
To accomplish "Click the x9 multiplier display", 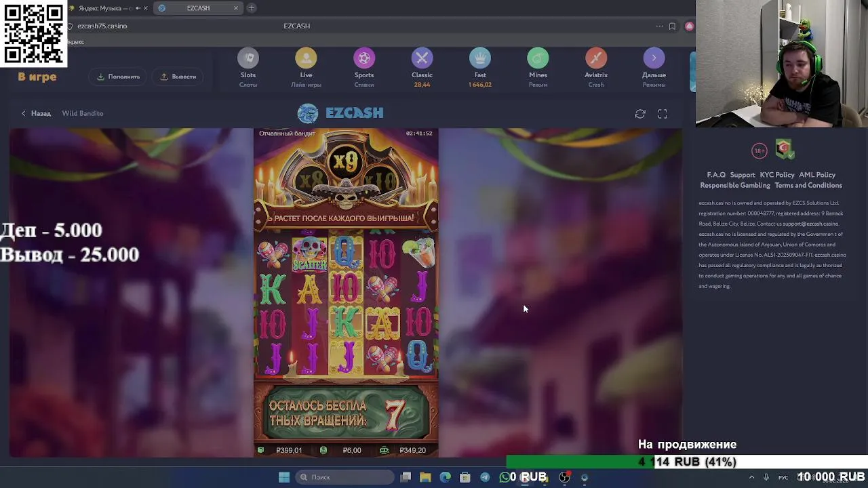I will [x=346, y=161].
